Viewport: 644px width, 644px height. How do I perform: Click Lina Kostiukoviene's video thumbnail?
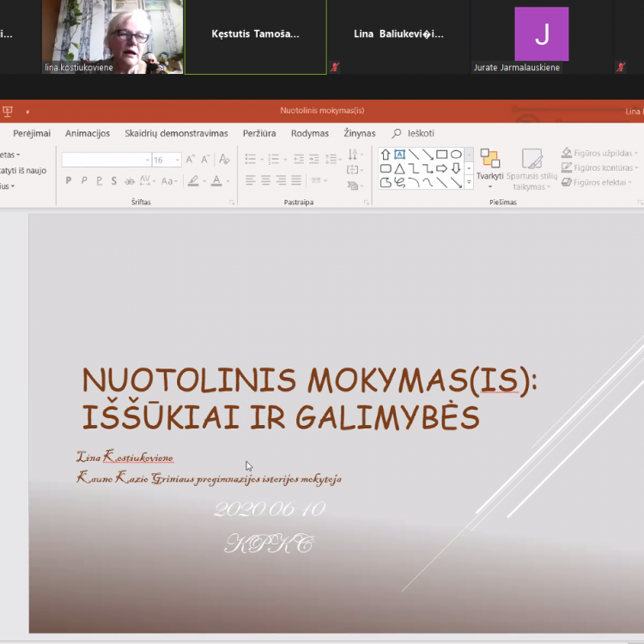pos(112,36)
